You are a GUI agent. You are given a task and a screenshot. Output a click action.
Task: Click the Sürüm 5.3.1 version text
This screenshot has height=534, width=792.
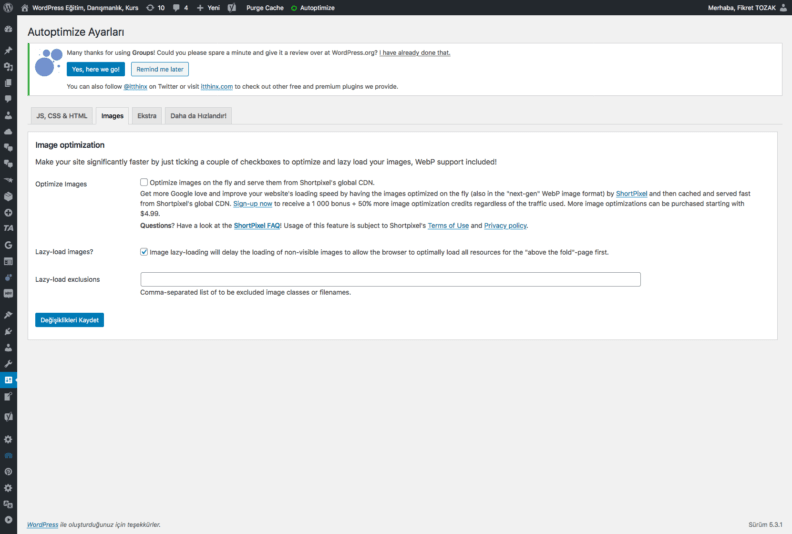tap(765, 524)
